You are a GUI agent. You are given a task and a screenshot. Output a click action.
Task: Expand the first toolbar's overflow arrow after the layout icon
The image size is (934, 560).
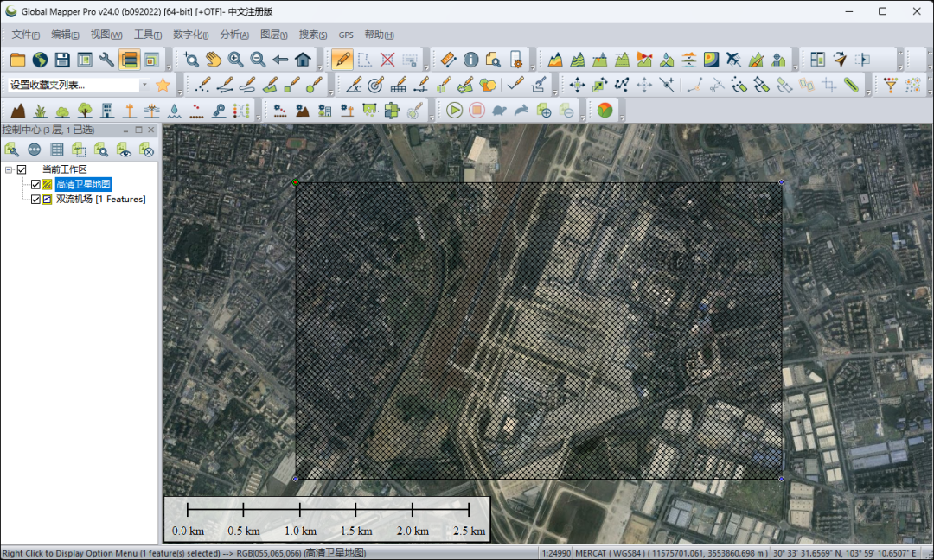(x=168, y=66)
